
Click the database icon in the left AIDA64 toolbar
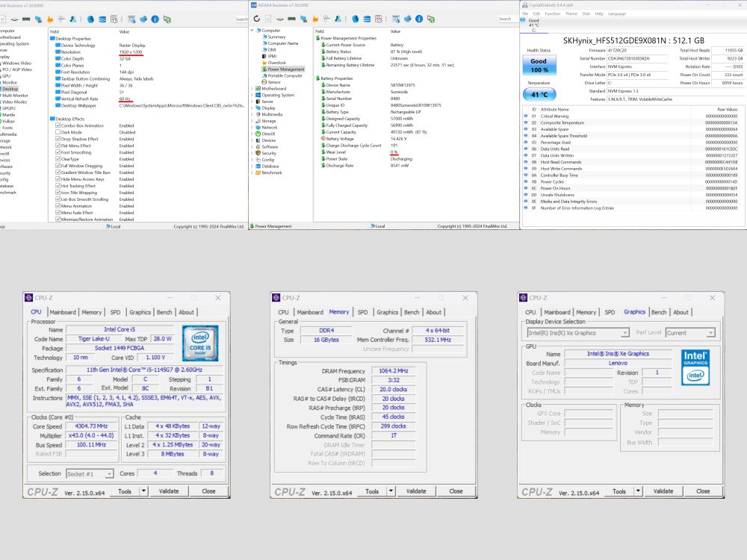101,18
